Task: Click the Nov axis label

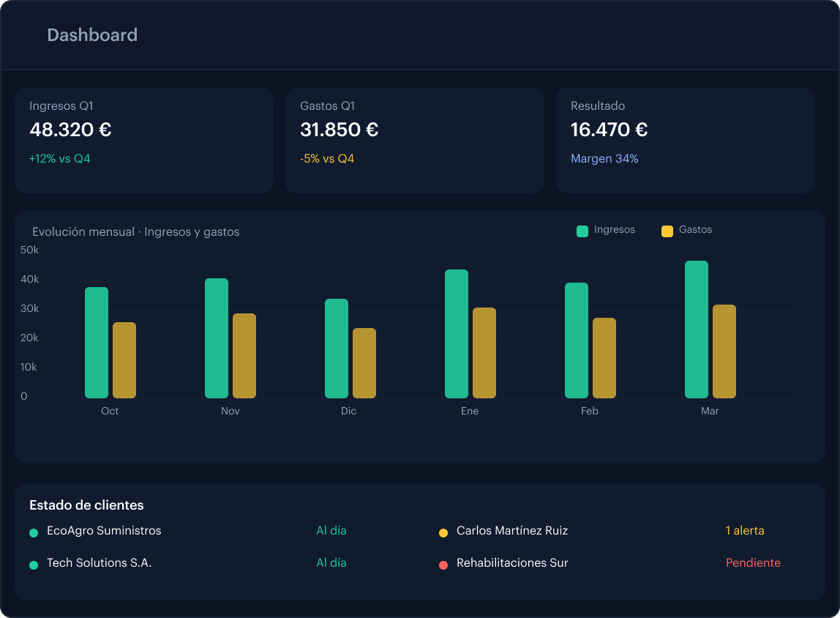Action: pyautogui.click(x=230, y=411)
